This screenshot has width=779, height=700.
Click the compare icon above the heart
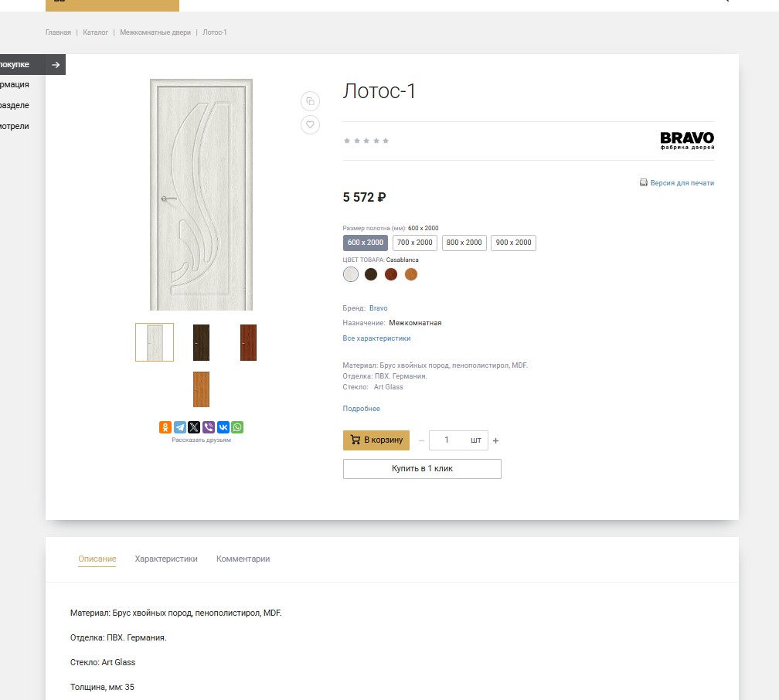(310, 101)
